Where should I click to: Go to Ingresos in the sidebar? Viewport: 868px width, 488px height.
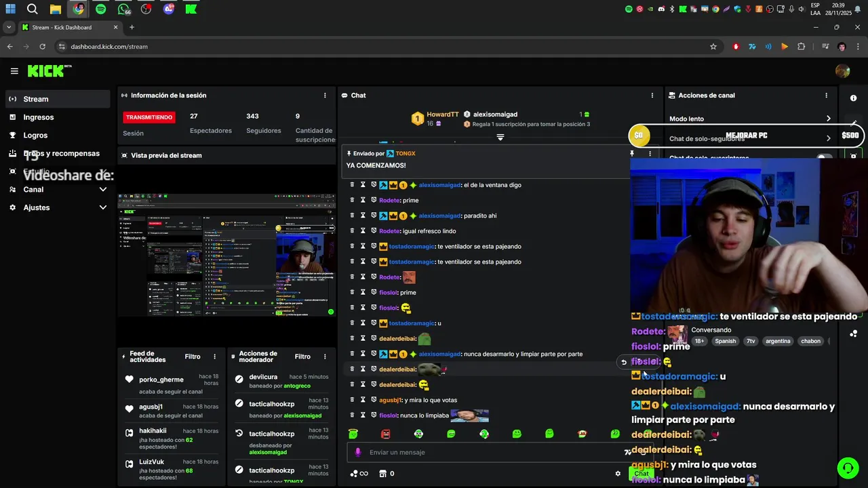(58, 117)
